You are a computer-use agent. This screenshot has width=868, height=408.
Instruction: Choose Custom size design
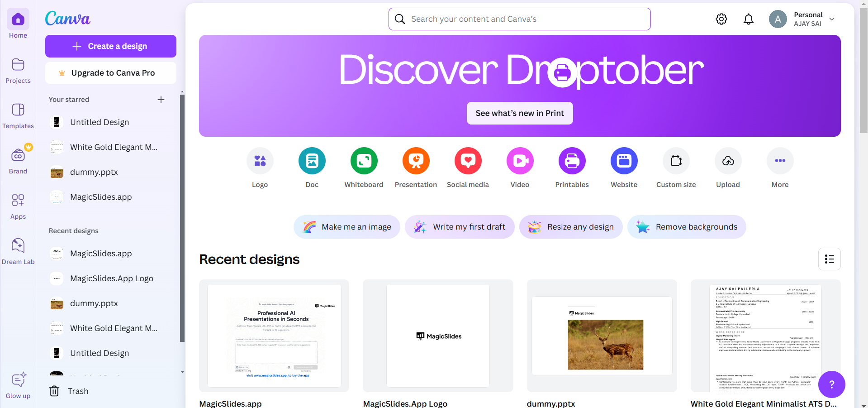point(676,168)
